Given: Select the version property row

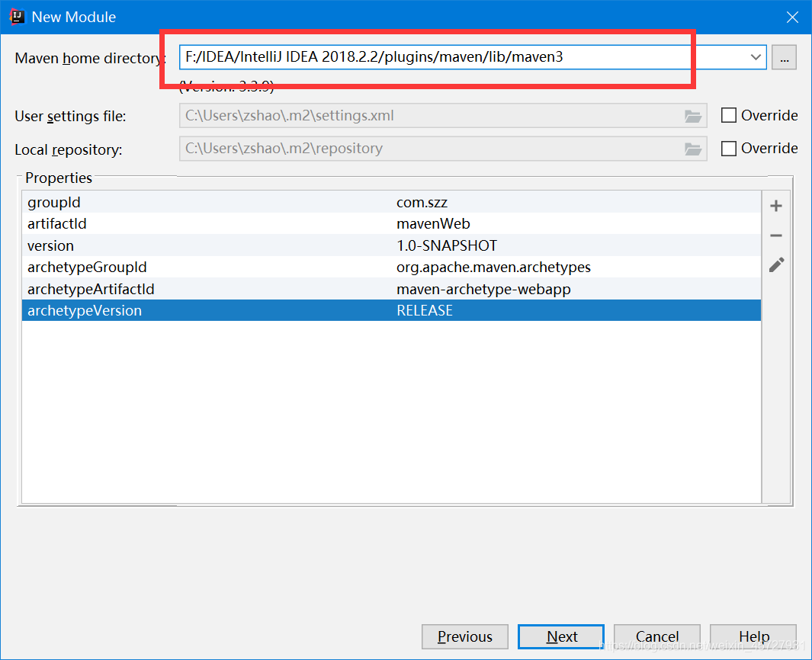Looking at the screenshot, I should (x=391, y=245).
